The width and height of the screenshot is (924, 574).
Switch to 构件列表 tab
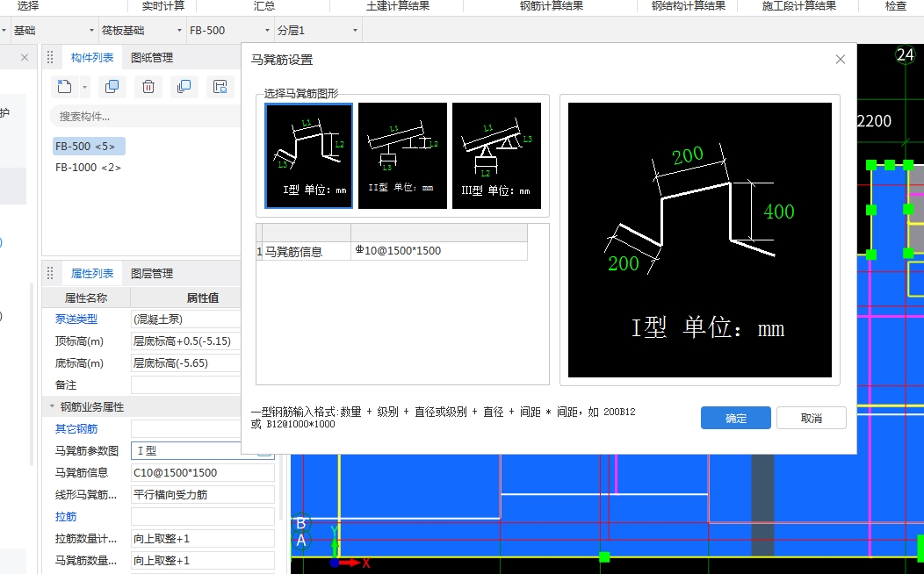point(92,57)
